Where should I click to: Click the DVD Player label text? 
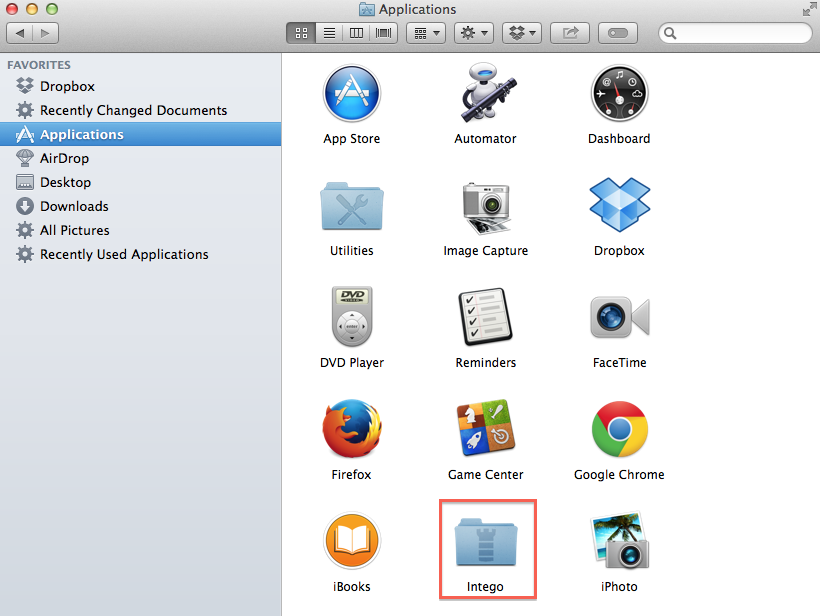coord(351,363)
